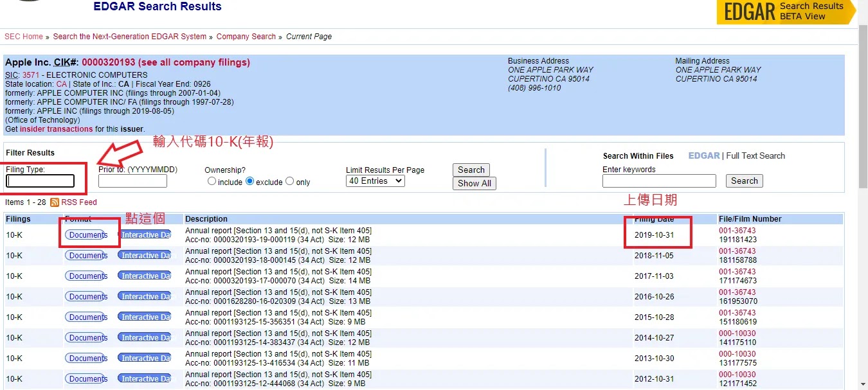Open Documents for the 2014-10-27 10-K
The image size is (868, 390).
click(x=86, y=338)
